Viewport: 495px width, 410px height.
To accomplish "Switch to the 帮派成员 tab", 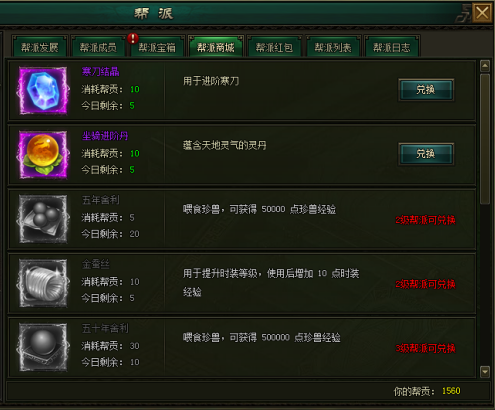I will coord(98,47).
